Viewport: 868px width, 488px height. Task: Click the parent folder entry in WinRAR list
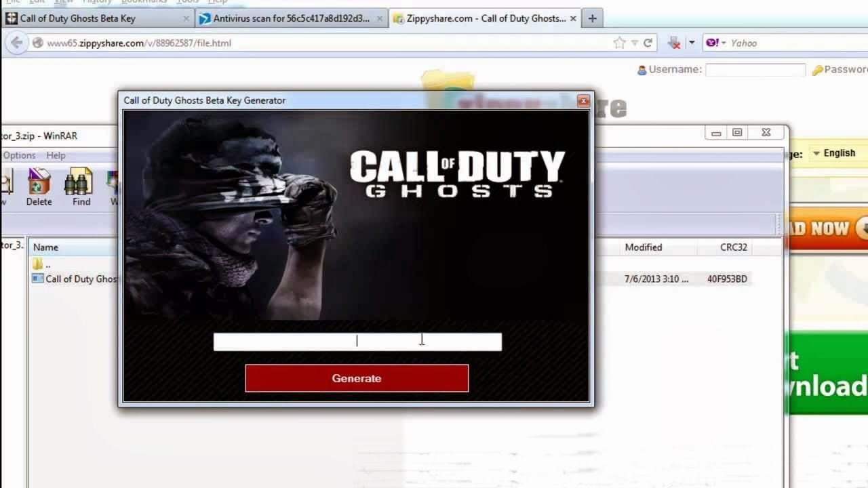[43, 263]
